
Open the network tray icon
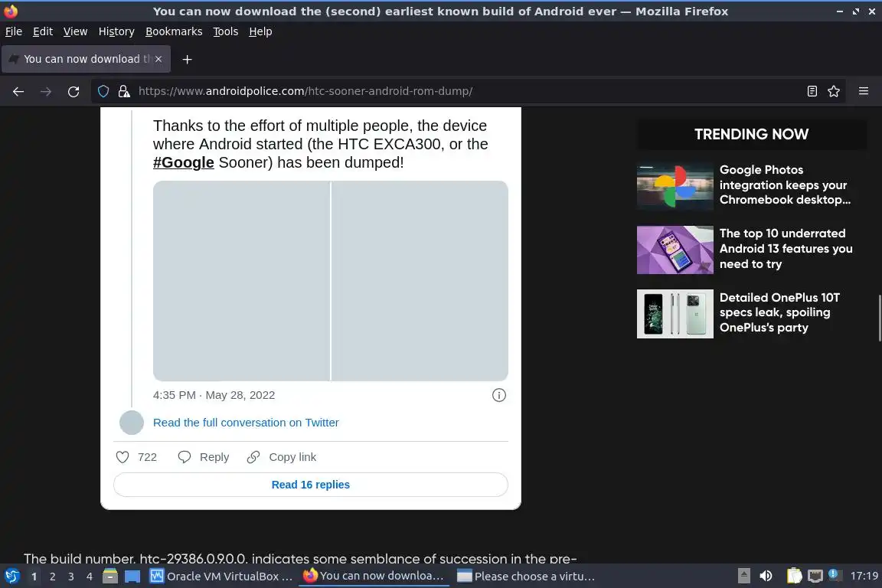pyautogui.click(x=815, y=576)
